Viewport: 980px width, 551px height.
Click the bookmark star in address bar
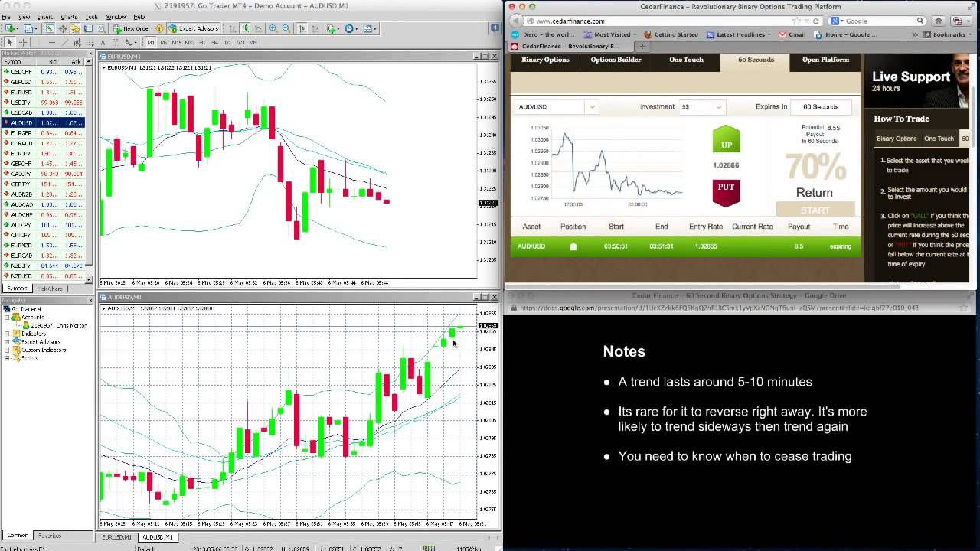(797, 21)
